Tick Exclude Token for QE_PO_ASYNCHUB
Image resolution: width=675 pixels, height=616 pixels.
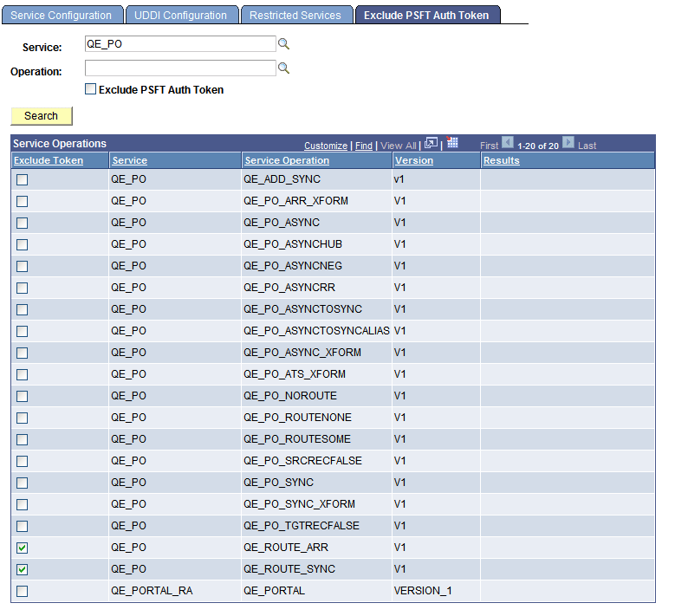(23, 244)
